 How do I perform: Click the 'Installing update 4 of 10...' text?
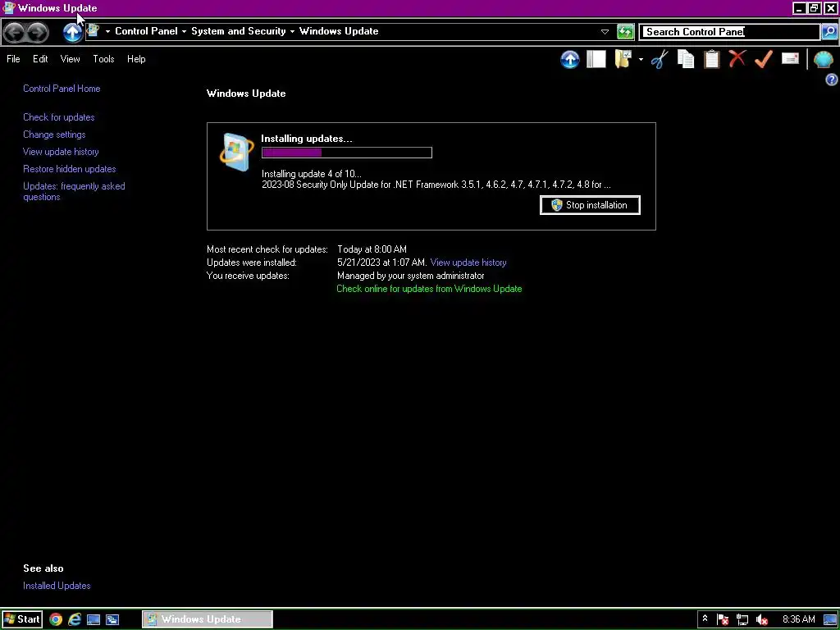311,174
